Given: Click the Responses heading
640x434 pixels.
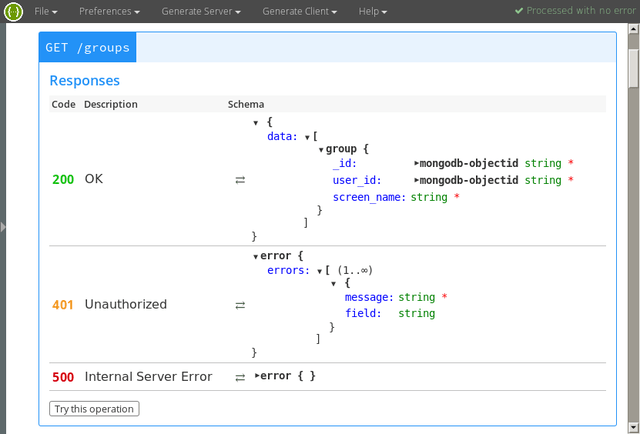Looking at the screenshot, I should (84, 80).
